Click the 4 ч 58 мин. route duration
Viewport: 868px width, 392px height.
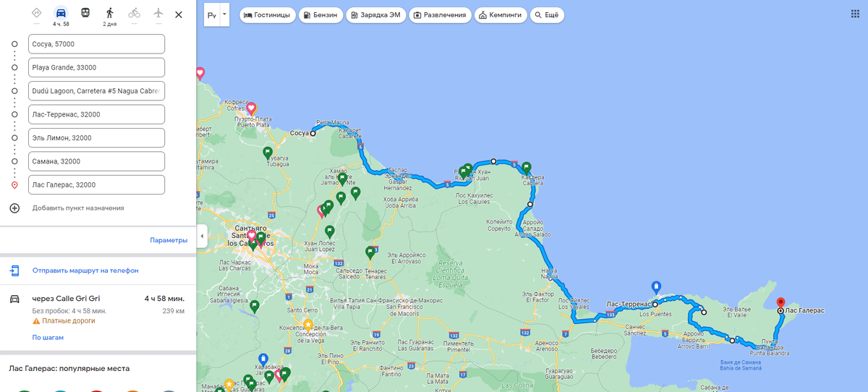coord(164,299)
